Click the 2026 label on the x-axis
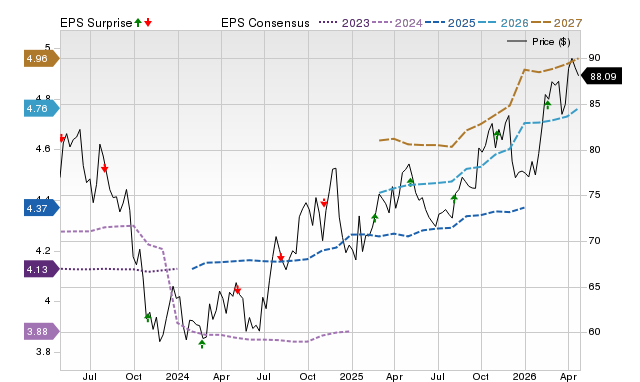The height and width of the screenshot is (382, 640). [x=524, y=376]
